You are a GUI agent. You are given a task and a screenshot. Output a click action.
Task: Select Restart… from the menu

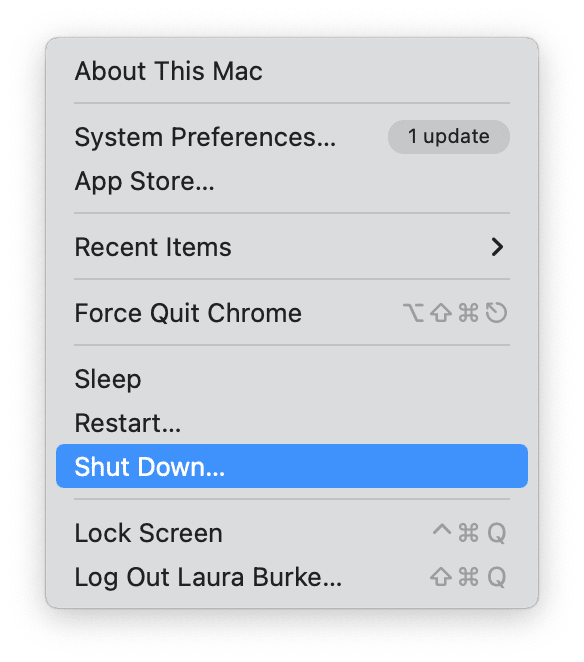tap(292, 423)
